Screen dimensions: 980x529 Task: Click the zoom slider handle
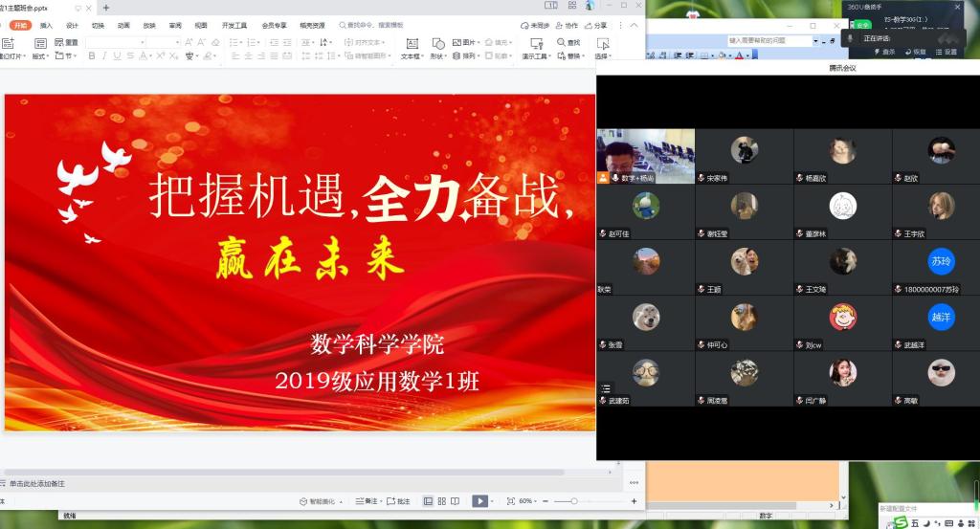[573, 501]
